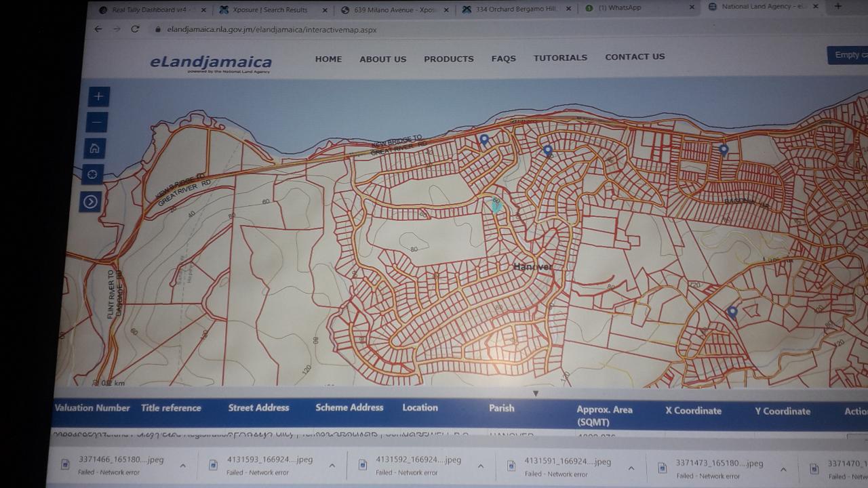
Task: Select the zoom-in tool on the map
Action: pos(98,96)
